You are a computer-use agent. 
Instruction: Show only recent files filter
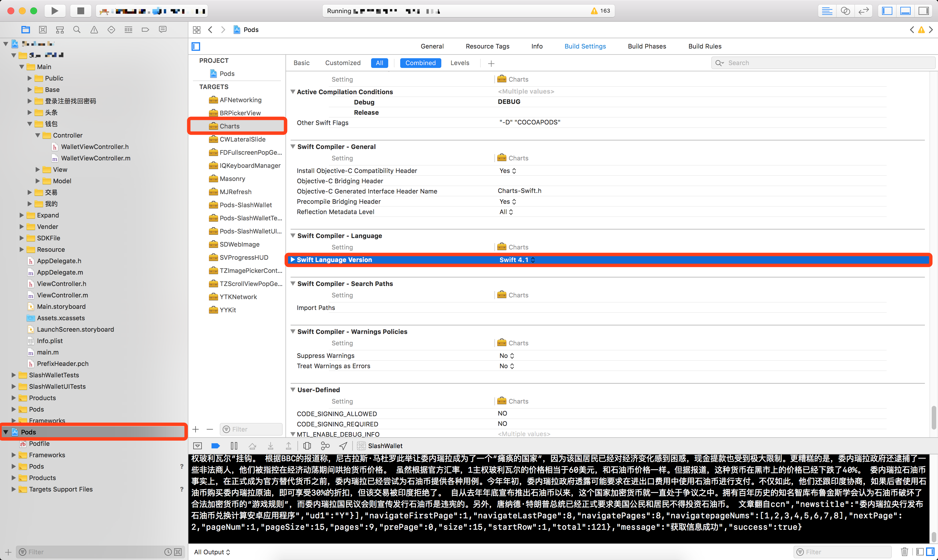pyautogui.click(x=168, y=552)
